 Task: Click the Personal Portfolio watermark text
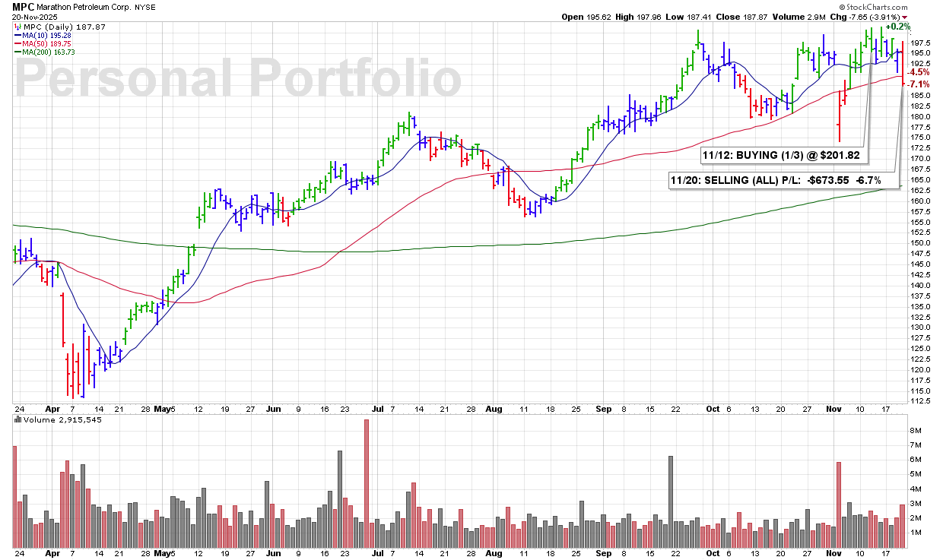click(238, 78)
